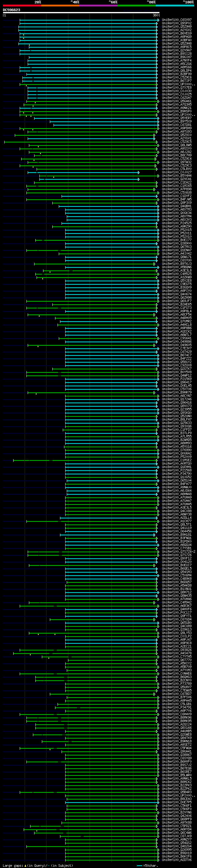Click hit label UniRef100_A3BFA0

pyautogui.click(x=177, y=40)
